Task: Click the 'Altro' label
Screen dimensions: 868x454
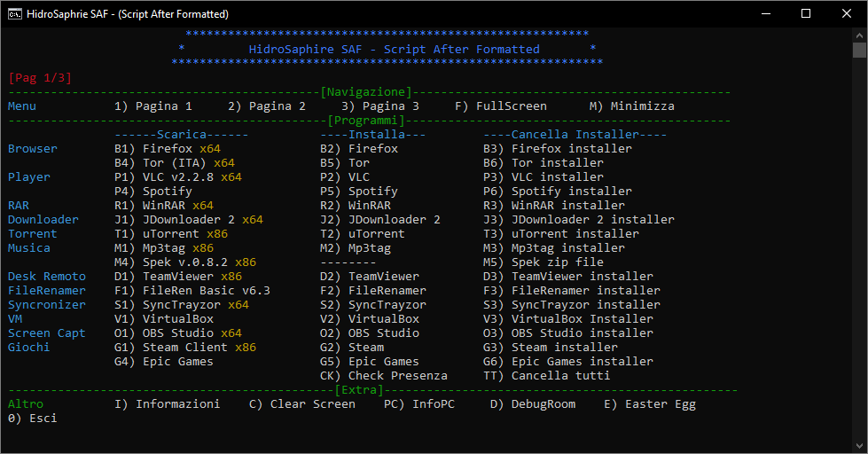Action: (x=26, y=404)
